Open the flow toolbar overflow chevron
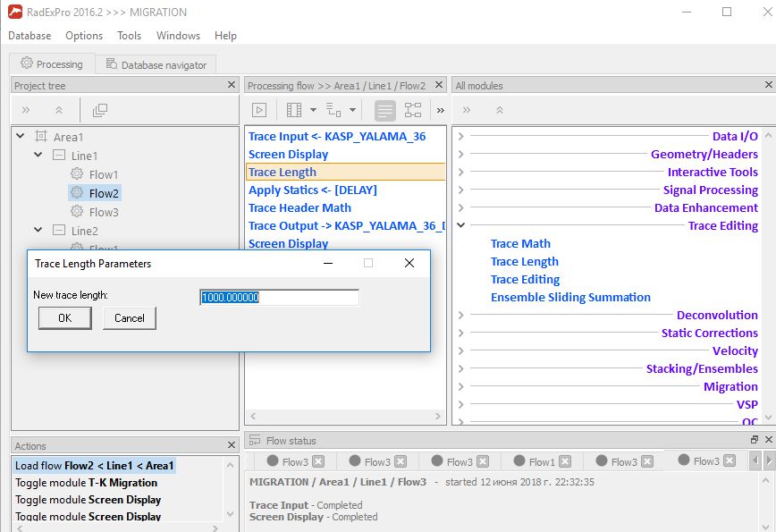 tap(441, 110)
